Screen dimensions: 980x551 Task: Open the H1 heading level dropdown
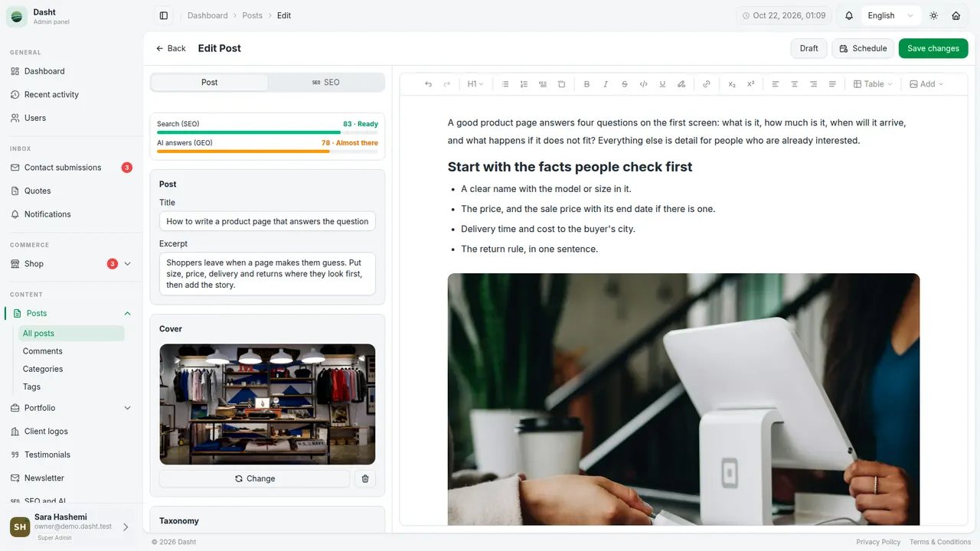click(x=475, y=84)
